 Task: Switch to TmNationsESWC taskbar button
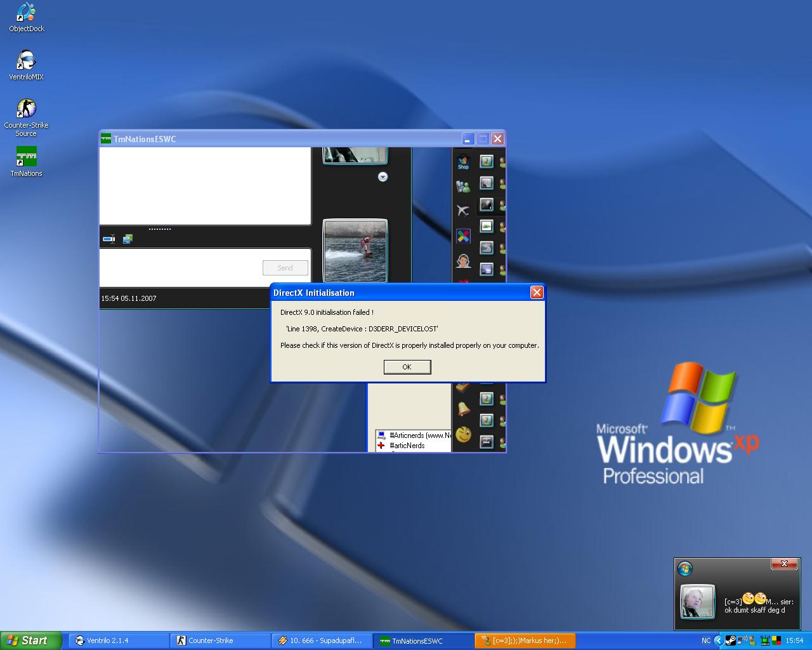(423, 640)
